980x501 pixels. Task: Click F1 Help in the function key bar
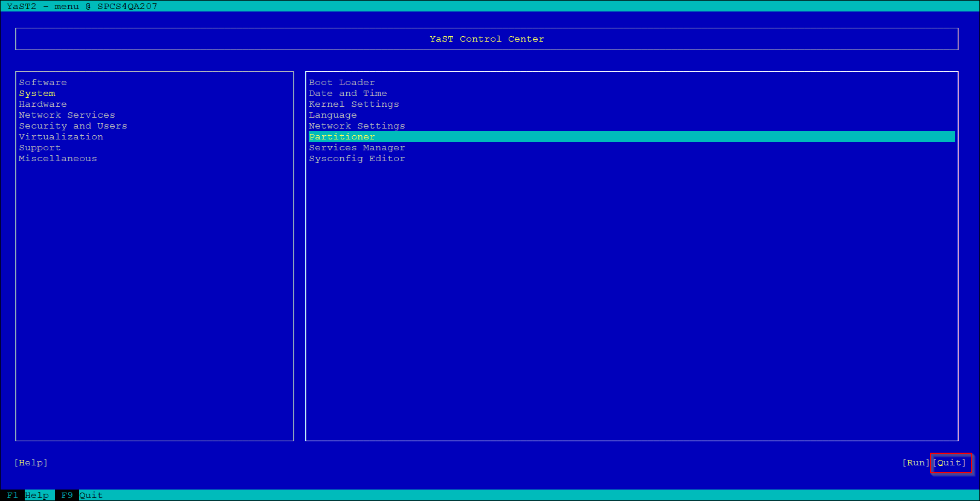click(28, 496)
